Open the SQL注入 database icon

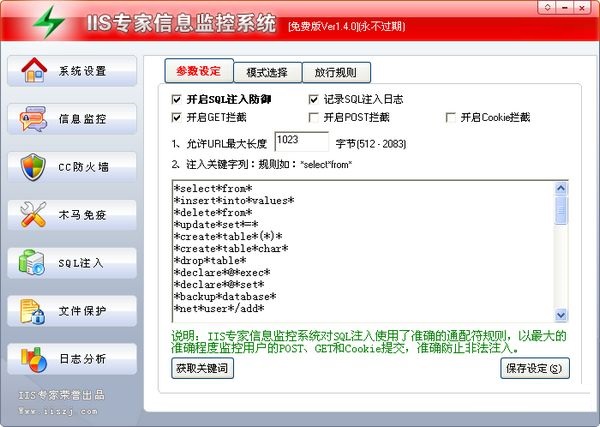[32, 263]
